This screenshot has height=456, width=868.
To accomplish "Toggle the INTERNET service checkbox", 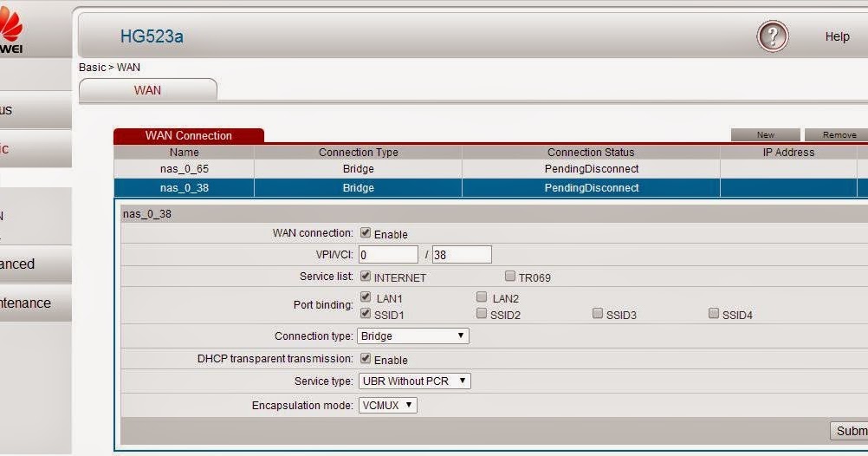I will click(366, 276).
